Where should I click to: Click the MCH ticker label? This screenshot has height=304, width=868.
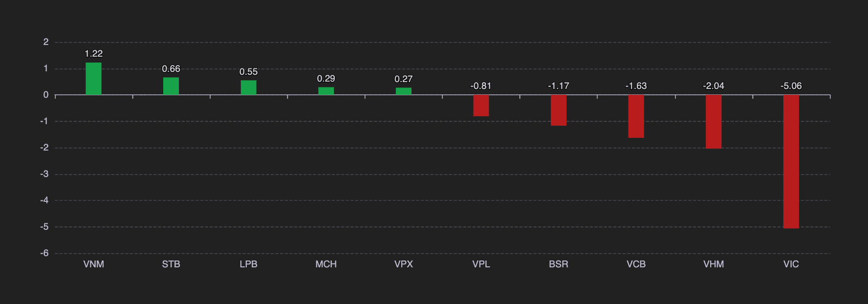326,264
